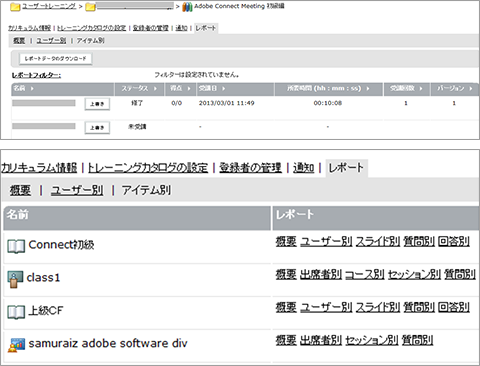Open 質問別 report for samuraiz adobe software div
This screenshot has width=480, height=366.
[x=417, y=340]
